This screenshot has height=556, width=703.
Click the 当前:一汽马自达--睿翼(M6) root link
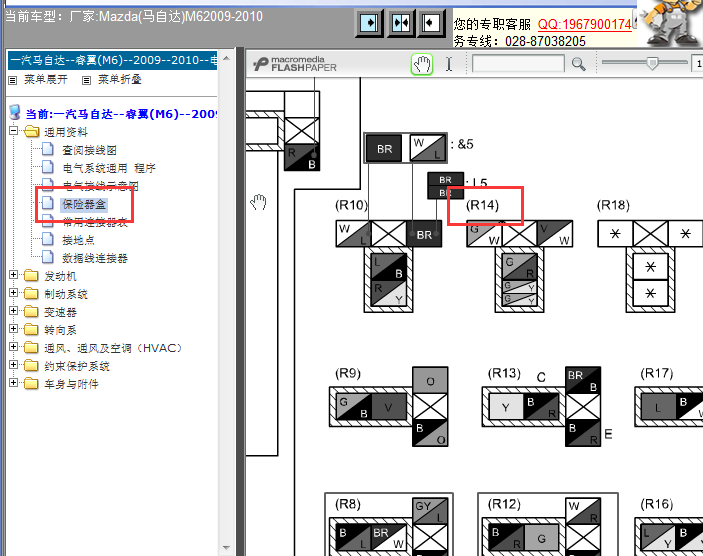(x=121, y=114)
